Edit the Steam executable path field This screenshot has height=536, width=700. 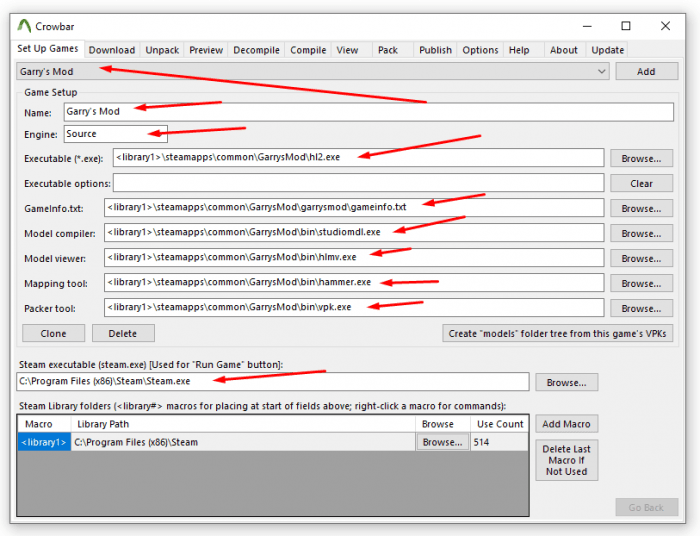tap(273, 382)
